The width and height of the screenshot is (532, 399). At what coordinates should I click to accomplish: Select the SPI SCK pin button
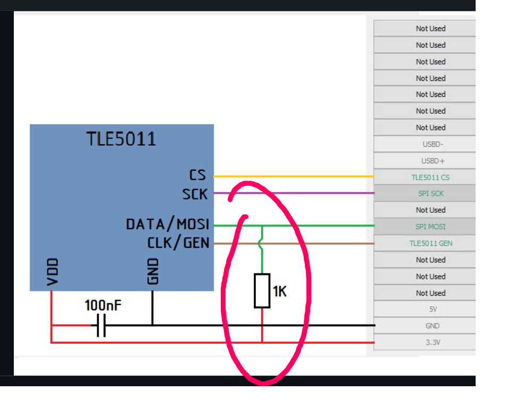(x=425, y=194)
